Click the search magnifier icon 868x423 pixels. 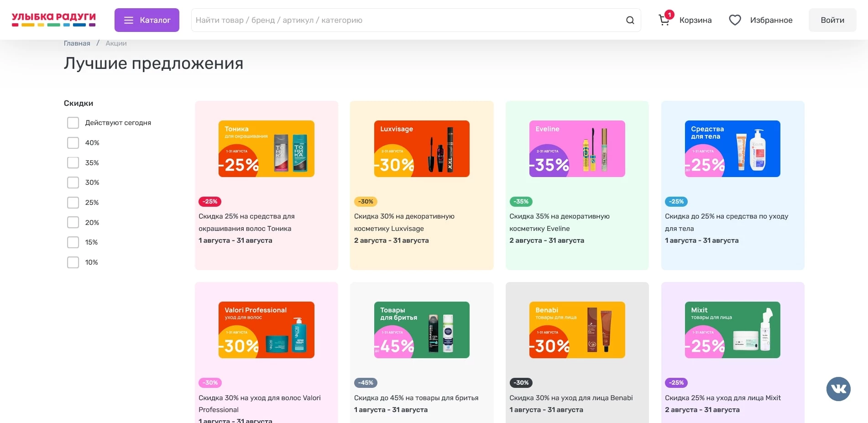tap(630, 20)
